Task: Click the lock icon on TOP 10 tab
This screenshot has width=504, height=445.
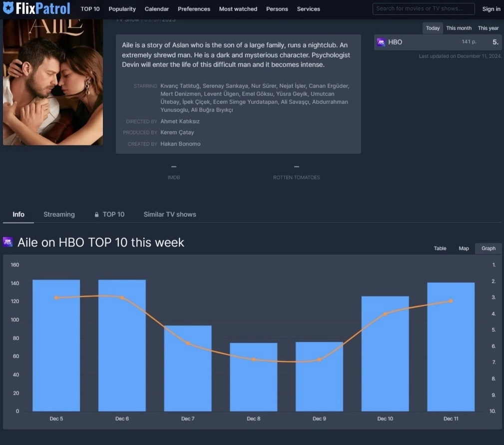Action: pyautogui.click(x=97, y=215)
